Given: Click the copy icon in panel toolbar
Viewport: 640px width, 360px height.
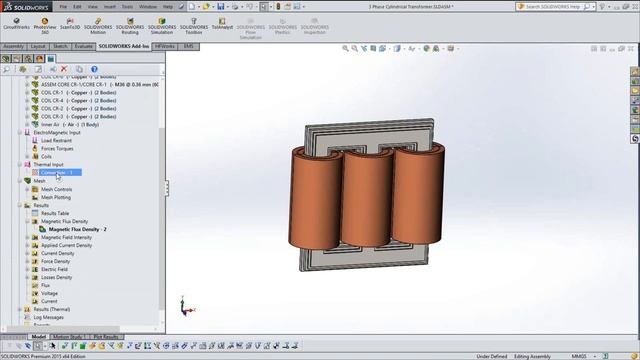Looking at the screenshot, I should click(79, 69).
